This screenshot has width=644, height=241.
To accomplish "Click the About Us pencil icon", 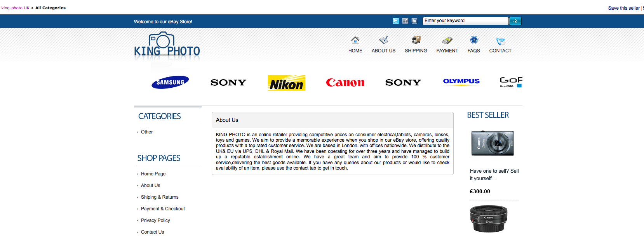I will [x=383, y=40].
